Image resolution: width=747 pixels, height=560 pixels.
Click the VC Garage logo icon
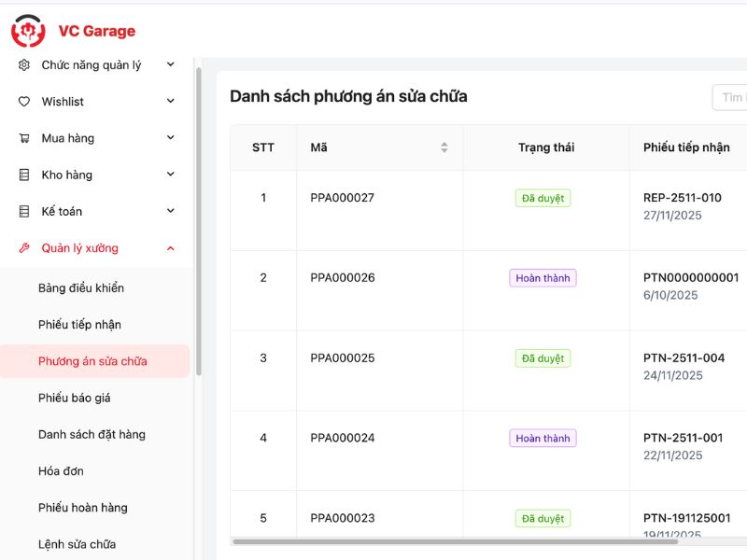point(28,31)
